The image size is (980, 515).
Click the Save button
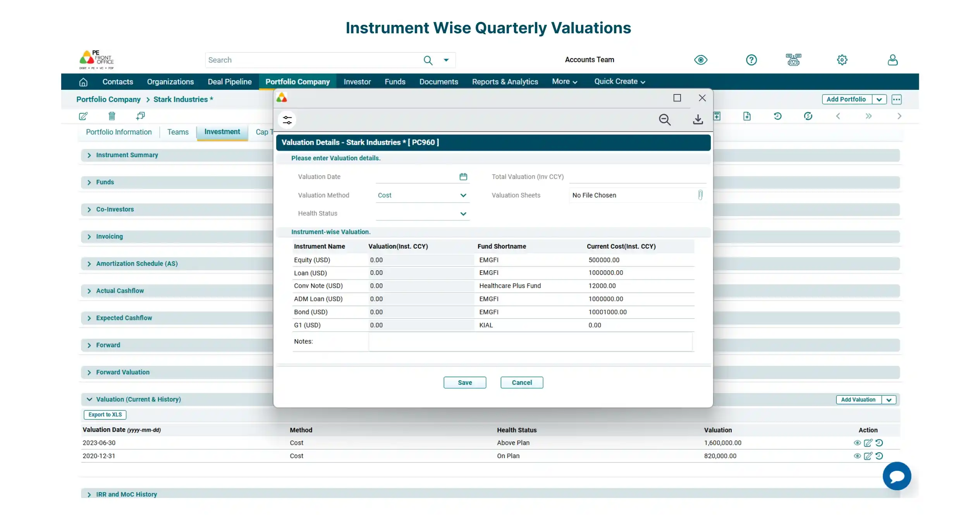465,383
